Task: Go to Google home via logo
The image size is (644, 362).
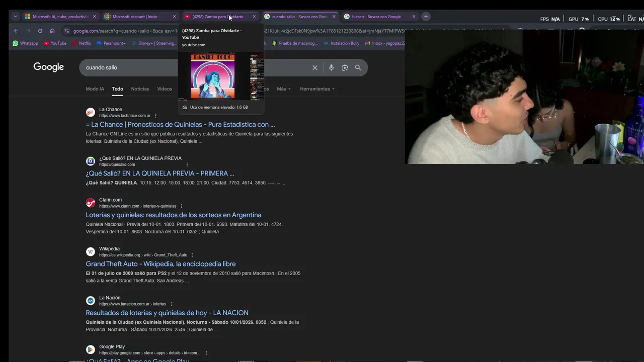Action: click(49, 67)
